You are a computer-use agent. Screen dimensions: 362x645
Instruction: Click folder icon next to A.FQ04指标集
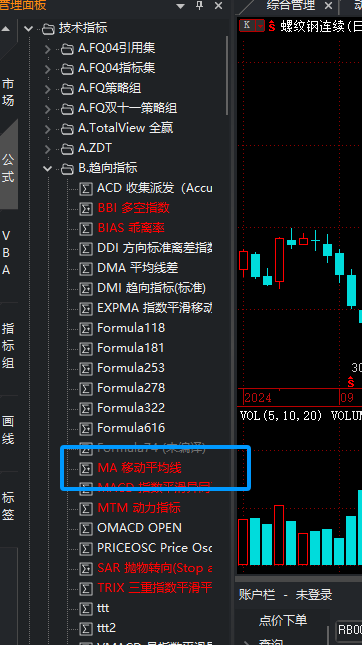point(67,69)
